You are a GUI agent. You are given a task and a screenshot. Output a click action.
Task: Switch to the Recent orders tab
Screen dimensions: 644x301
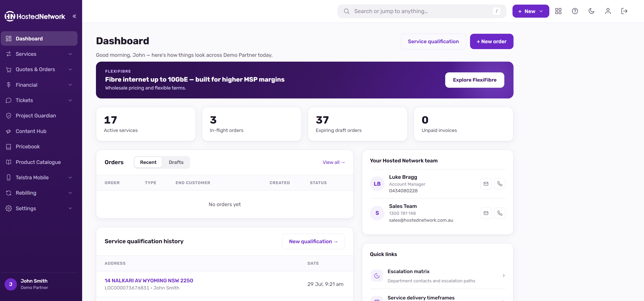tap(148, 162)
